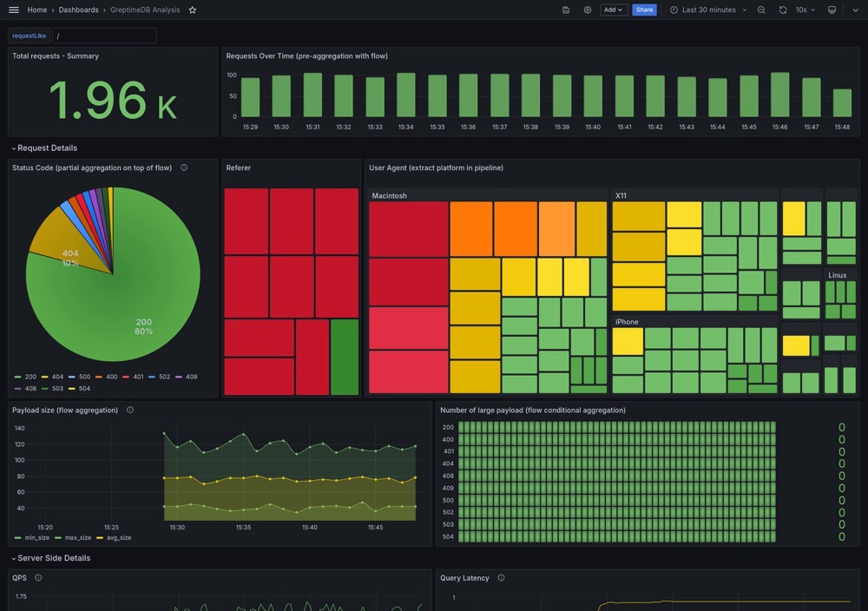Navigate to Dashboards via the breadcrumb link
The image size is (868, 611).
(x=74, y=10)
